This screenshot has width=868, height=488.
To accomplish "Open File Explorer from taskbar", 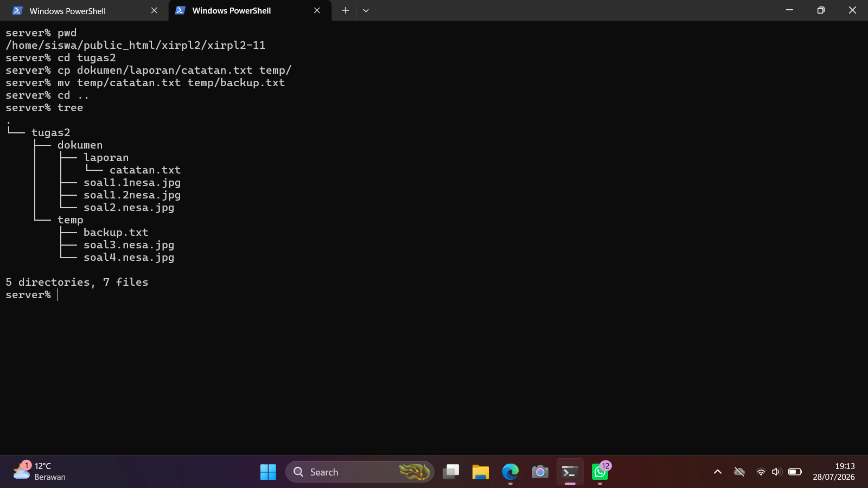I will point(481,472).
